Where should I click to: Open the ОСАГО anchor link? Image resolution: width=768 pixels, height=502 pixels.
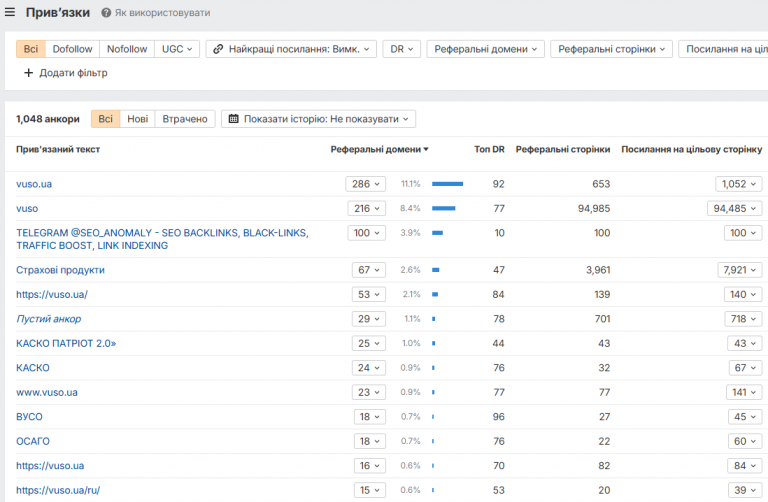[33, 441]
